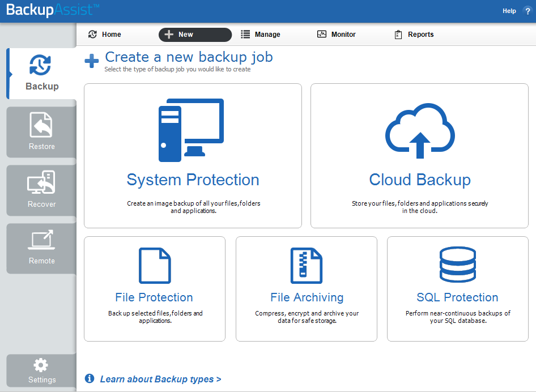The height and width of the screenshot is (392, 536).
Task: Click the plus icon on the New tab
Action: pos(169,34)
